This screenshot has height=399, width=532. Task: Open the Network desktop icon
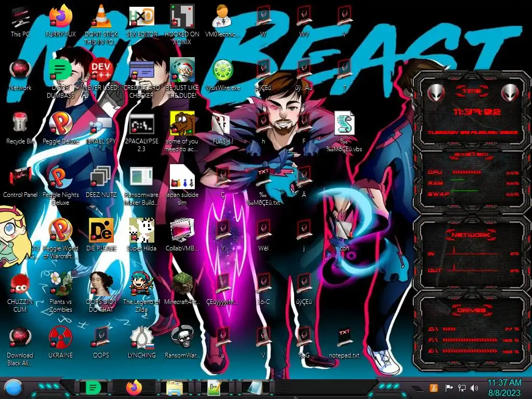[x=20, y=75]
